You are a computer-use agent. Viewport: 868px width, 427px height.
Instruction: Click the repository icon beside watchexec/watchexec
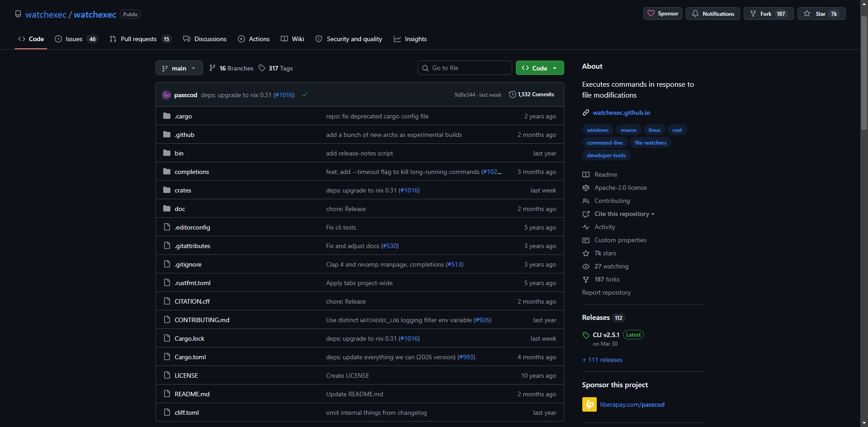18,14
